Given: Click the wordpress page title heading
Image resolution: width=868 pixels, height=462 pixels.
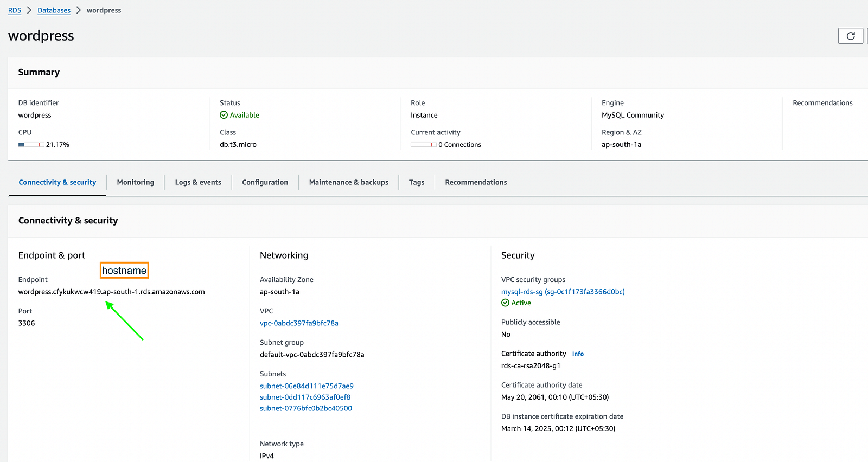Looking at the screenshot, I should pos(41,36).
